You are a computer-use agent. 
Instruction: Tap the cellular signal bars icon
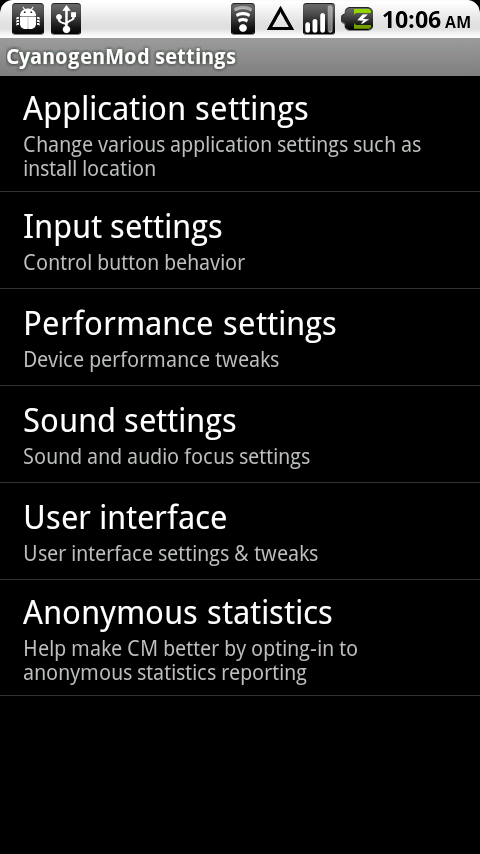tap(319, 19)
